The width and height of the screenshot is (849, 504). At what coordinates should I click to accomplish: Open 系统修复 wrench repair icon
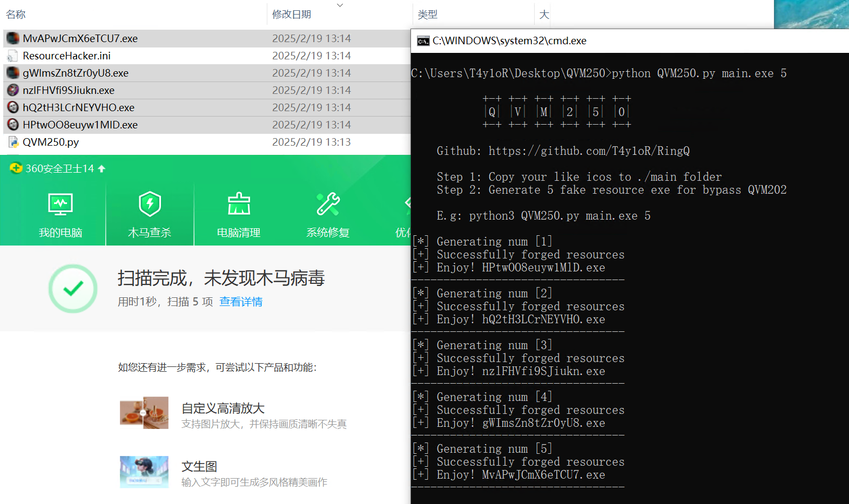[328, 204]
